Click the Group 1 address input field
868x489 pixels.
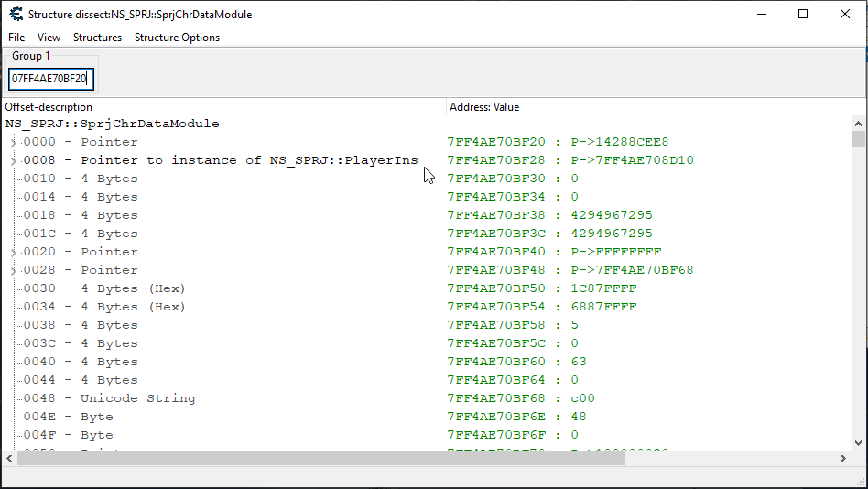[x=50, y=79]
